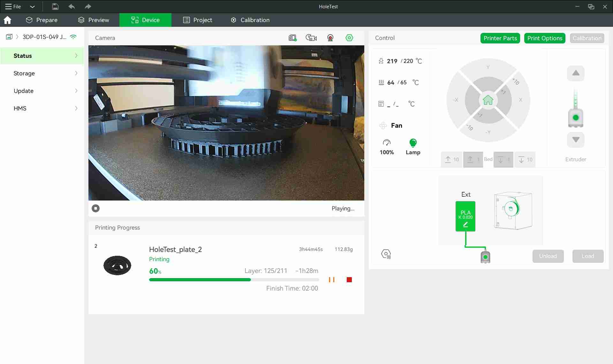Viewport: 613px width, 364px height.
Task: Click the video recording camera icon
Action: pyautogui.click(x=311, y=38)
